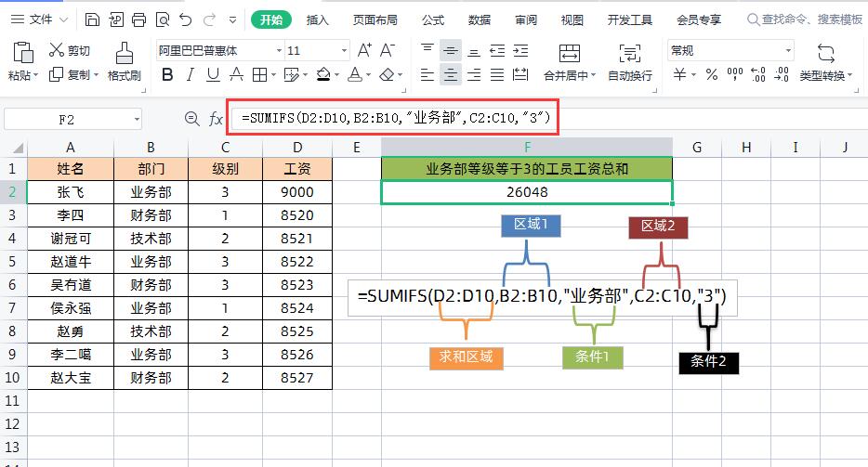
Task: Click the command search box
Action: point(806,19)
